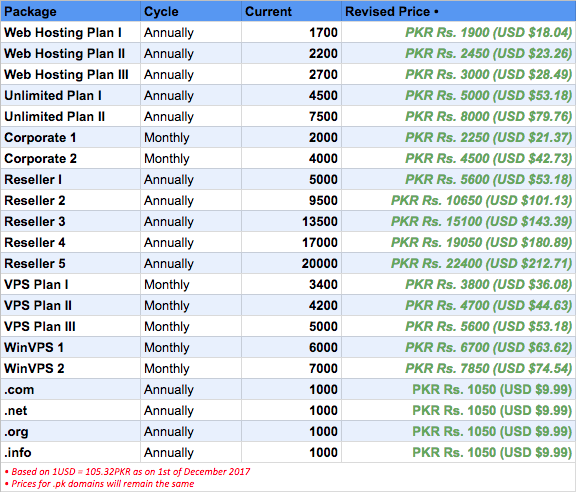Image resolution: width=576 pixels, height=492 pixels.
Task: Select the Corporate 1 Monthly cycle cell
Action: pos(191,137)
